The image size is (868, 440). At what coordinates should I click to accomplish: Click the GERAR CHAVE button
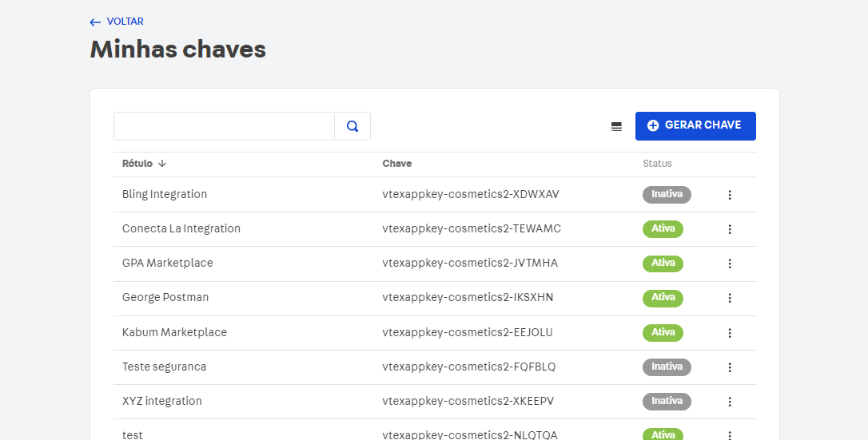pos(695,126)
